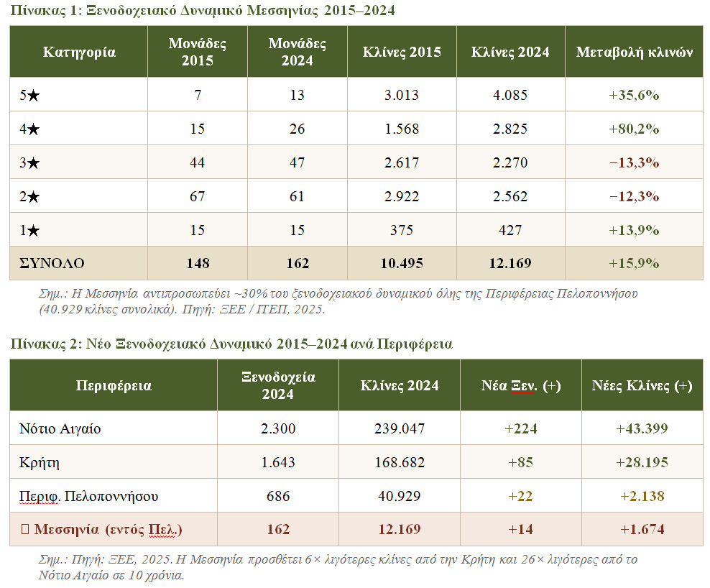
Task: Click the 'Νέες Κλίνες (+)' header
Action: pos(642,385)
